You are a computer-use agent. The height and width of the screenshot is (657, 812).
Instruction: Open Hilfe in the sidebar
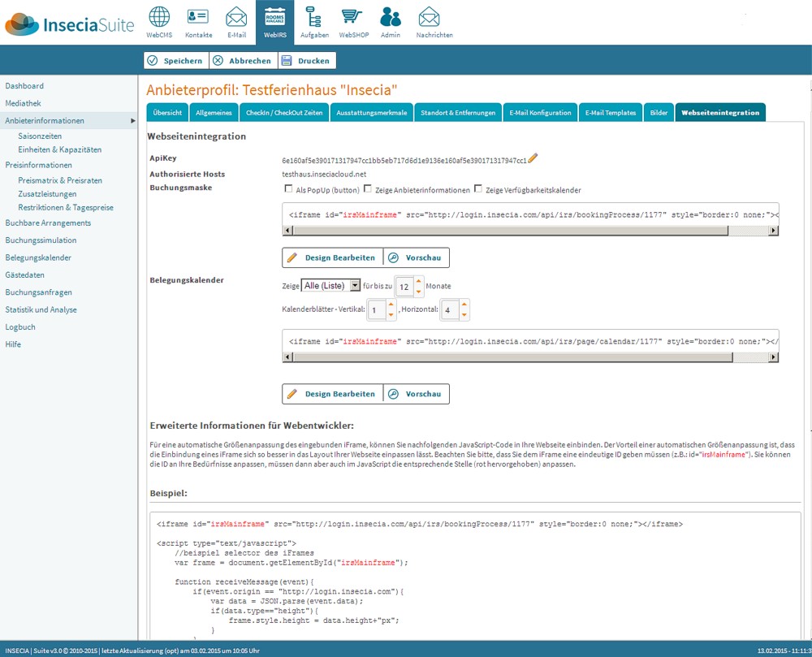(x=13, y=344)
